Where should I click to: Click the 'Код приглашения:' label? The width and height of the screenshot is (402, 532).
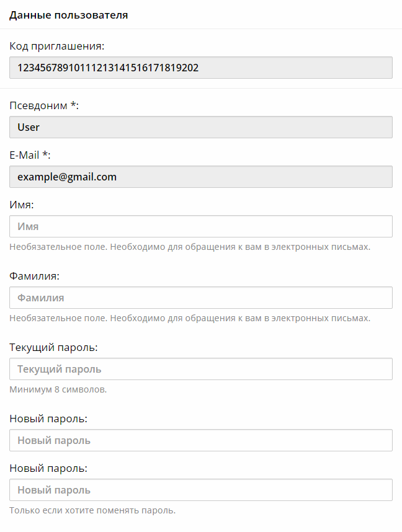(57, 46)
